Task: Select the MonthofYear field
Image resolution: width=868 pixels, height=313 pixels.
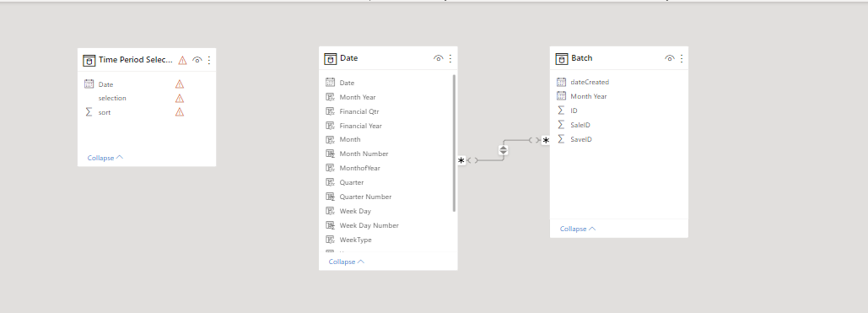Action: (360, 168)
